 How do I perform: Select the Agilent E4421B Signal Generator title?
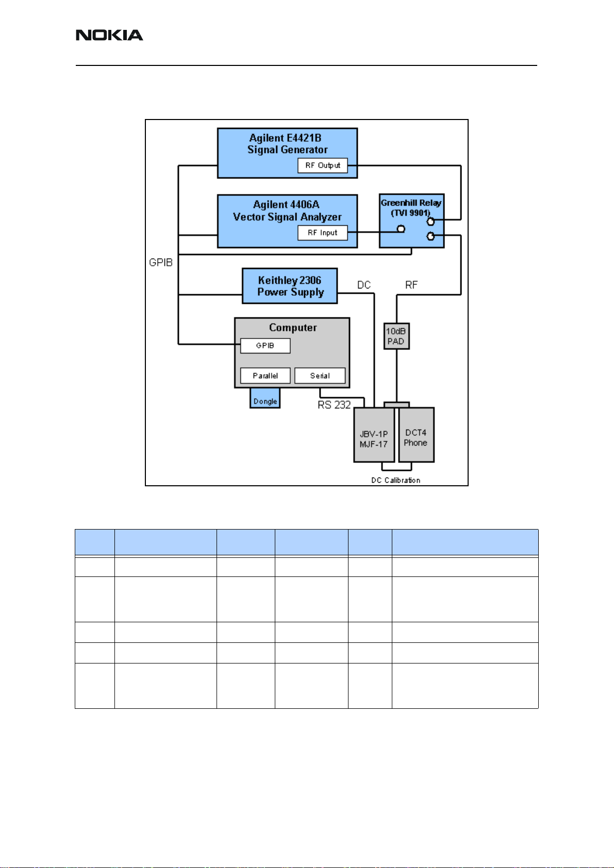pos(287,144)
